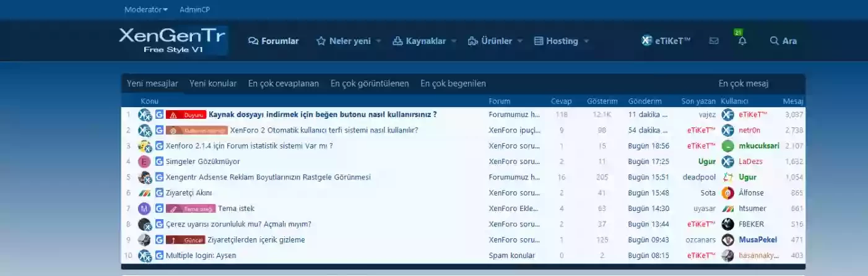Open thread 'Kaynak dosyayı indirmek için beğen butonu'
Image resolution: width=868 pixels, height=276 pixels.
[x=323, y=114]
